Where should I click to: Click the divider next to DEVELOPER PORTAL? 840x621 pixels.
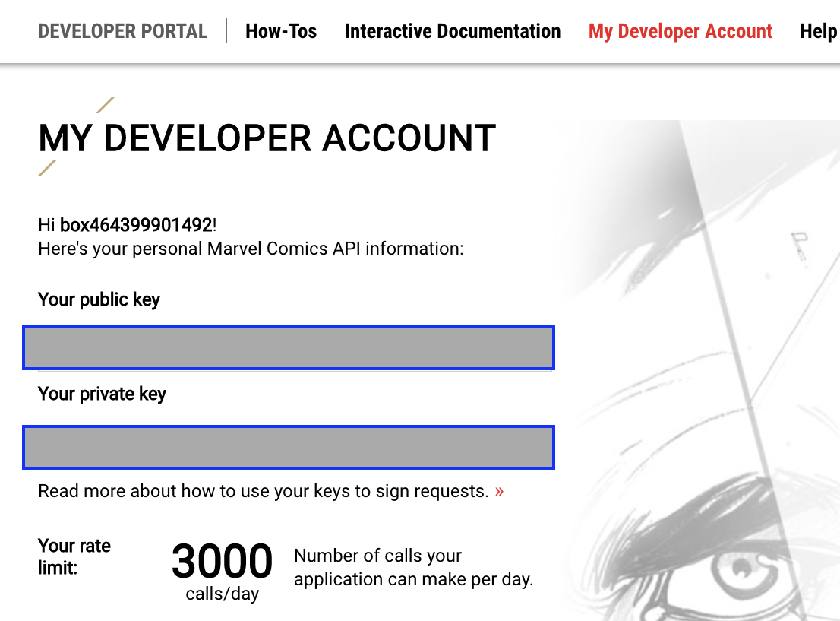tap(226, 31)
